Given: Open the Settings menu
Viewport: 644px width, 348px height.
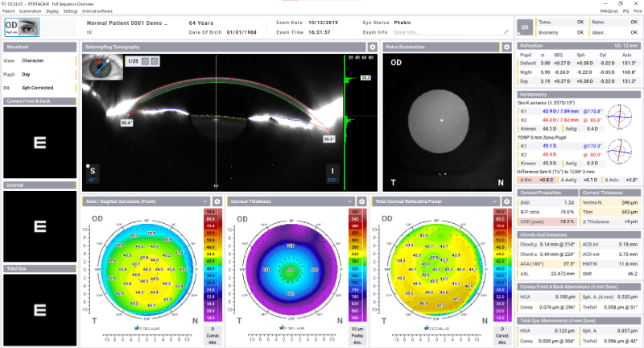Looking at the screenshot, I should 70,11.
